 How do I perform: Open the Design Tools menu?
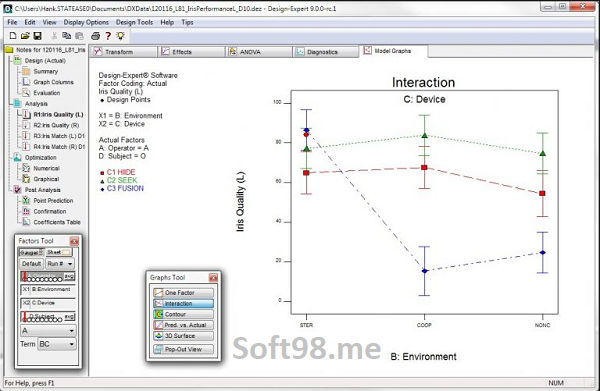(x=134, y=22)
